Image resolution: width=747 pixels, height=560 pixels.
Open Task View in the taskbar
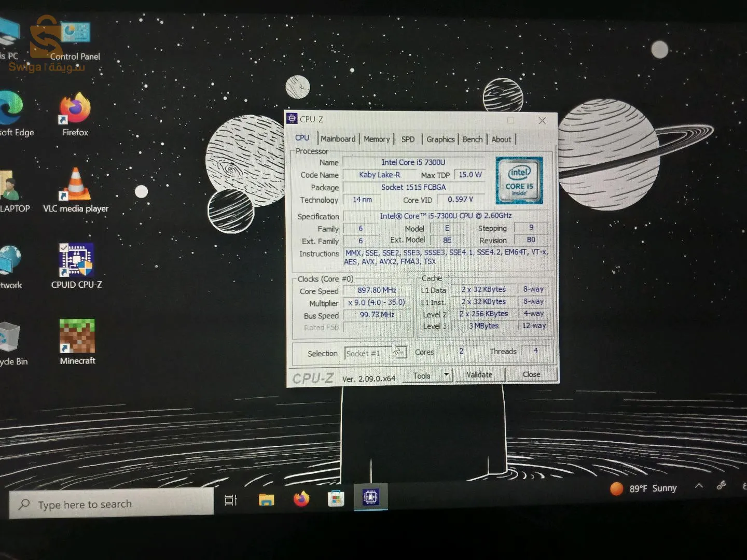coord(230,499)
